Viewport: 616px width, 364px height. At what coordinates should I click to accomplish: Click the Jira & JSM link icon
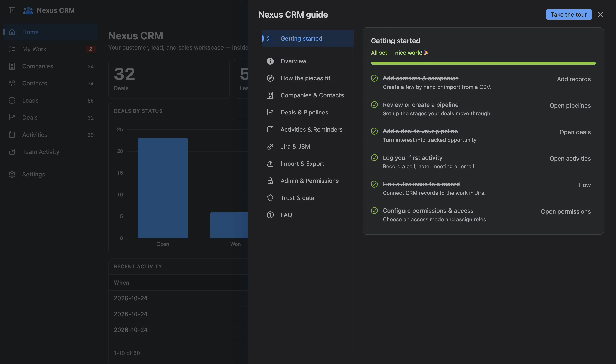(270, 147)
